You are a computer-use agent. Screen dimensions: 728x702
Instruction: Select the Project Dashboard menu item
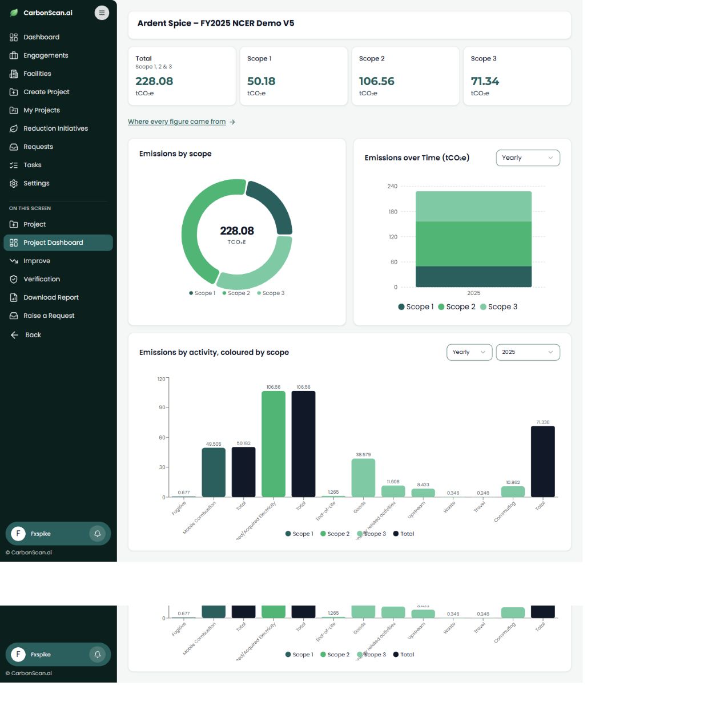coord(58,243)
